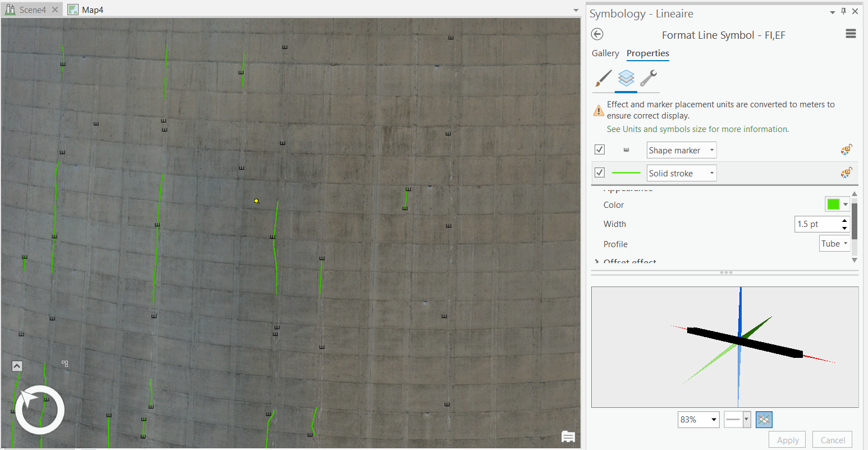Click the properties scrollbar up arrow
The height and width of the screenshot is (450, 868).
[x=855, y=194]
